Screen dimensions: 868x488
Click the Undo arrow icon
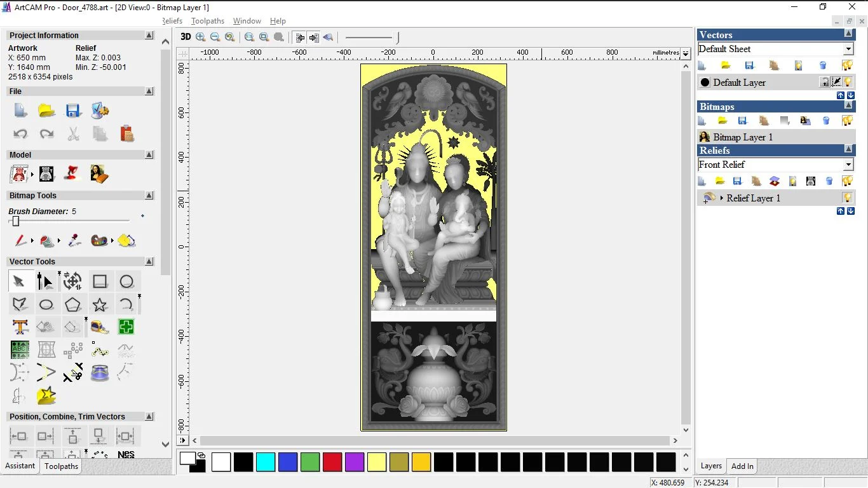click(20, 134)
